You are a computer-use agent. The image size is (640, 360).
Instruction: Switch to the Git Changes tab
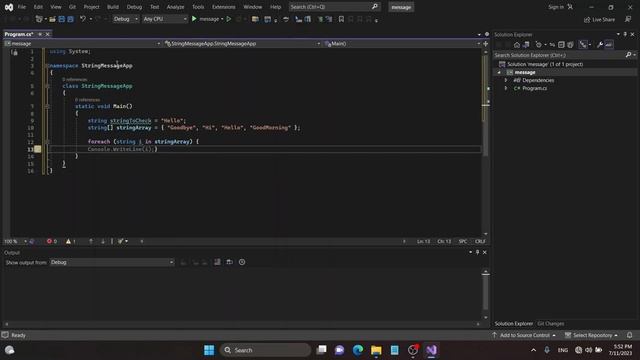tap(551, 324)
